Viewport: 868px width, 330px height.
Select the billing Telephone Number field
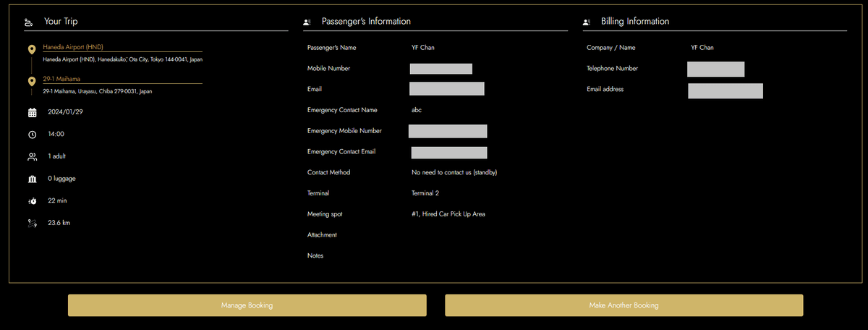[x=715, y=69]
